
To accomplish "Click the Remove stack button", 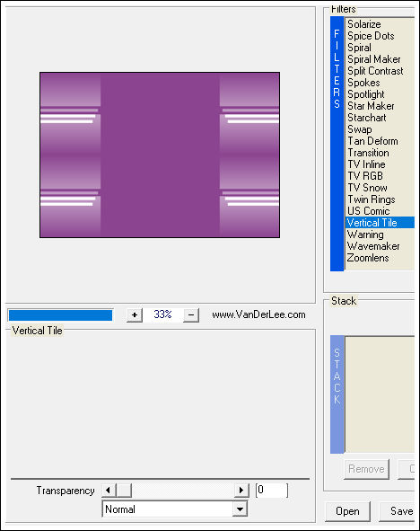I will (x=366, y=469).
